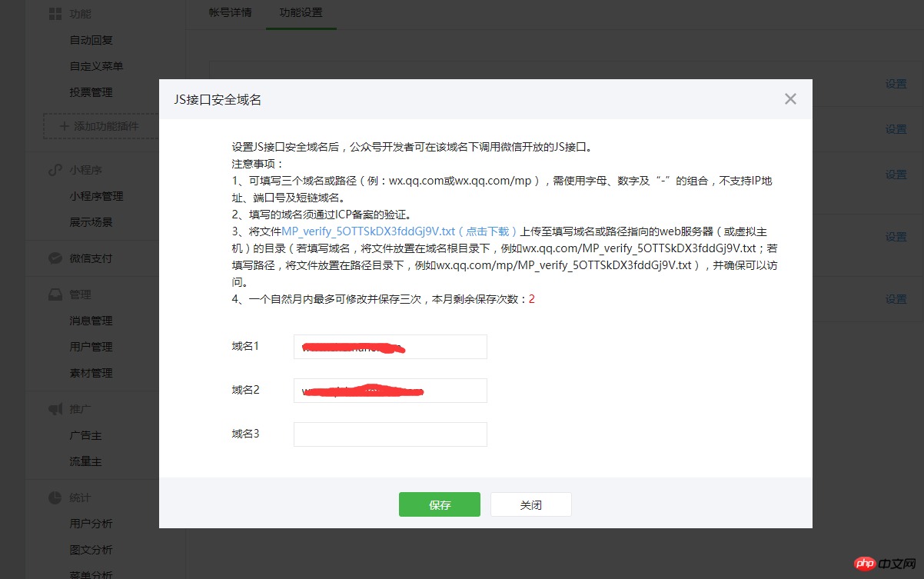Select the 功能设置 tab
Screen dimensions: 924x579
(301, 13)
